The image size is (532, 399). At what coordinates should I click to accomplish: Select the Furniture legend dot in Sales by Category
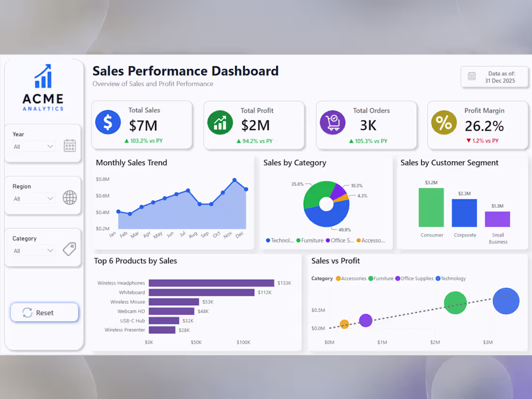pyautogui.click(x=298, y=240)
